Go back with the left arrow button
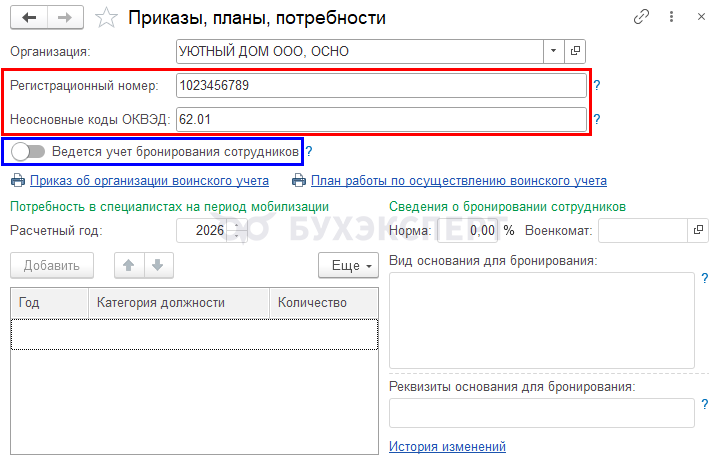The height and width of the screenshot is (457, 719). 29,18
